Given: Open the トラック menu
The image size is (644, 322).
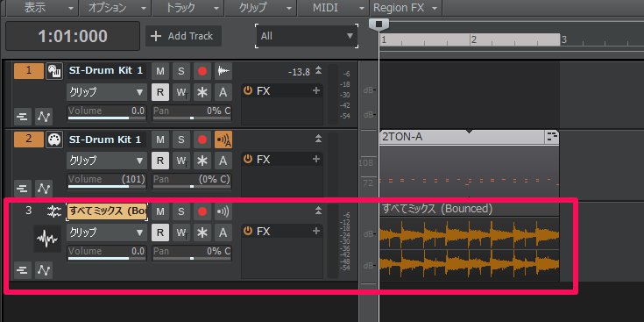Looking at the screenshot, I should 188,7.
